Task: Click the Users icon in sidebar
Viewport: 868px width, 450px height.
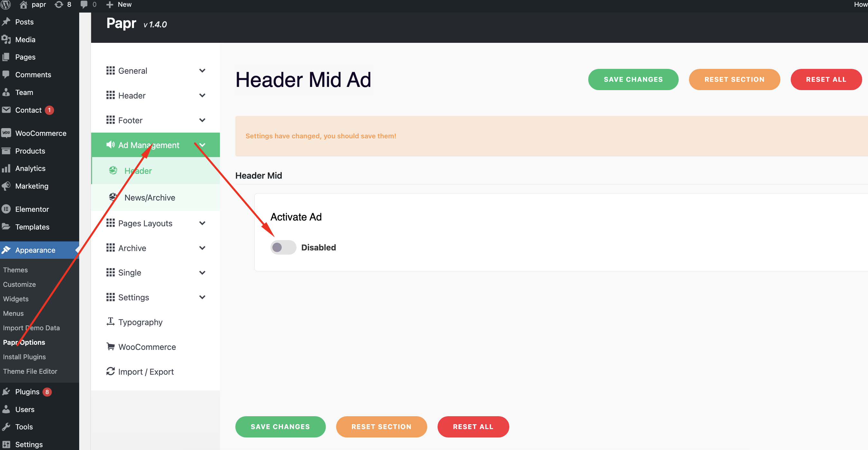Action: (6, 409)
